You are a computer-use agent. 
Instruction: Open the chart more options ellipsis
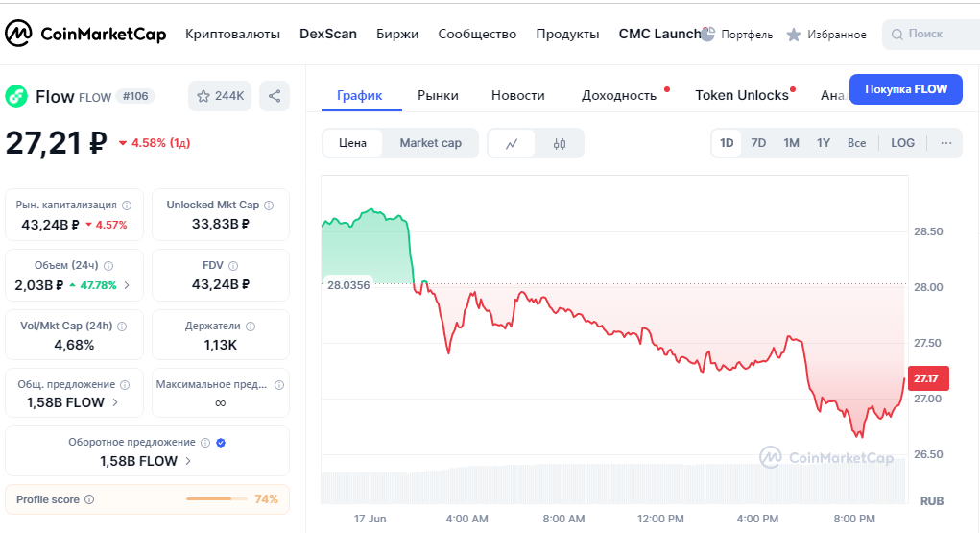[x=946, y=143]
